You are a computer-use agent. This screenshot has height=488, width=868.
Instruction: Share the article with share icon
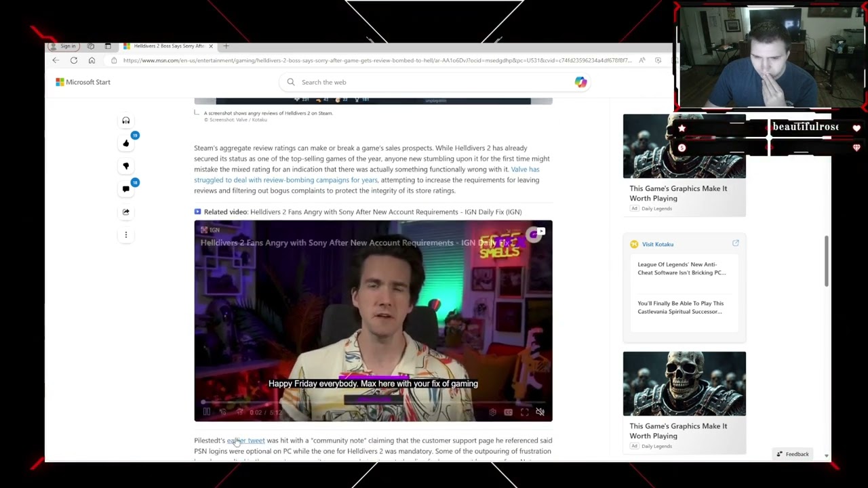point(125,211)
